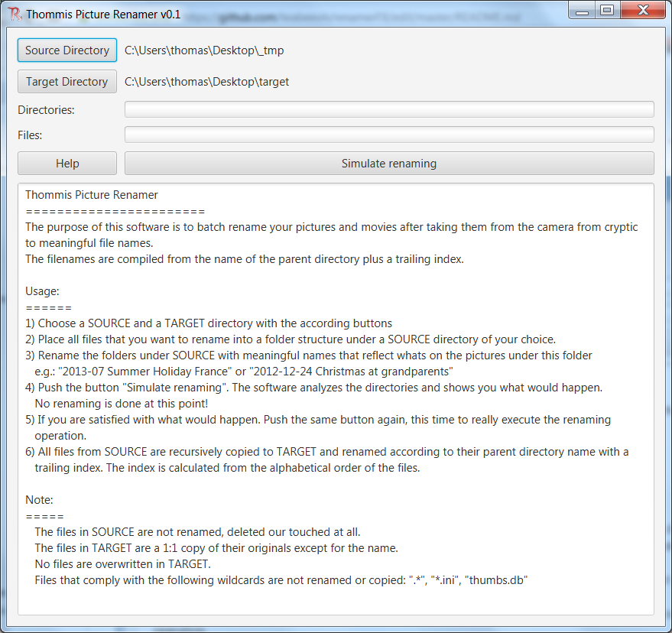672x633 pixels.
Task: Click the maximize window icon
Action: 608,10
